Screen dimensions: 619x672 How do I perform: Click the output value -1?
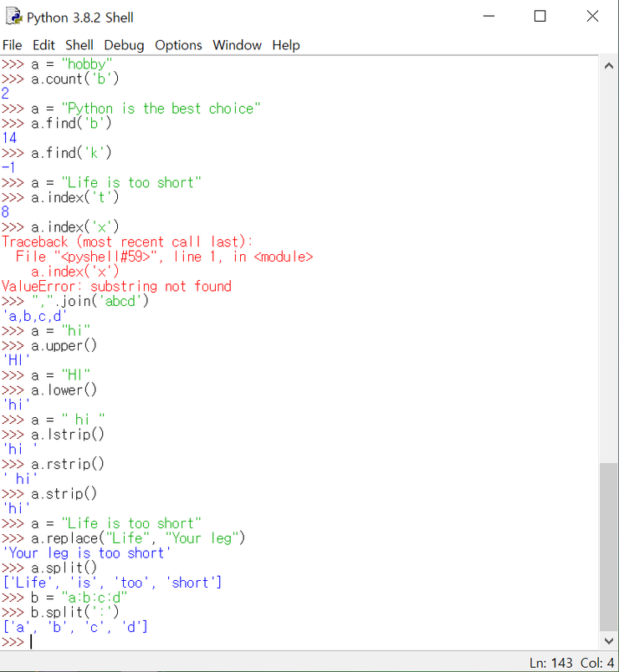tap(8, 167)
